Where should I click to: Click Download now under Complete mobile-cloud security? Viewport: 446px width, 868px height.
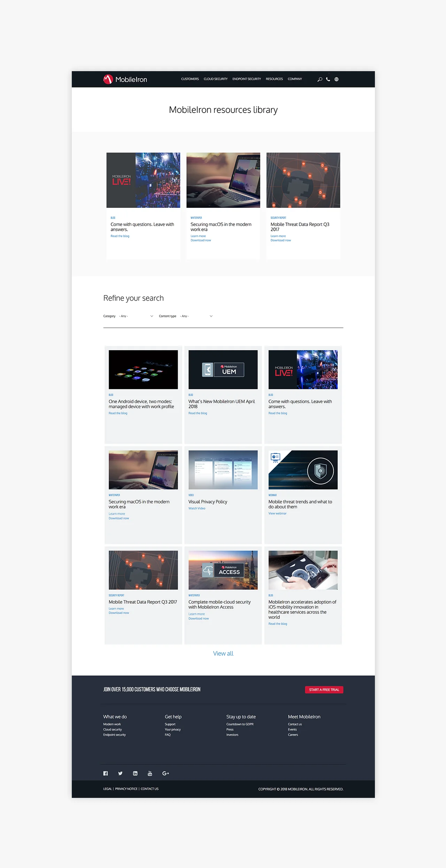point(199,618)
